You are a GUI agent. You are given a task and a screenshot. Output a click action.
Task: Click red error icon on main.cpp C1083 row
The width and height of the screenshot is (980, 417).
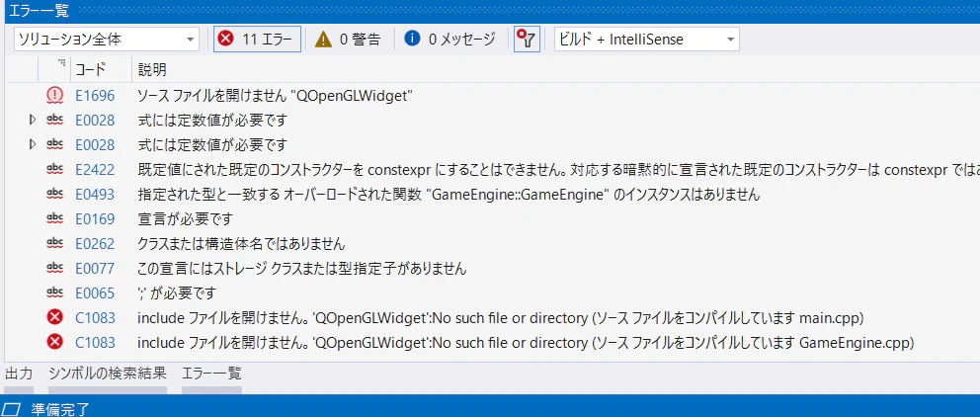[x=55, y=318]
